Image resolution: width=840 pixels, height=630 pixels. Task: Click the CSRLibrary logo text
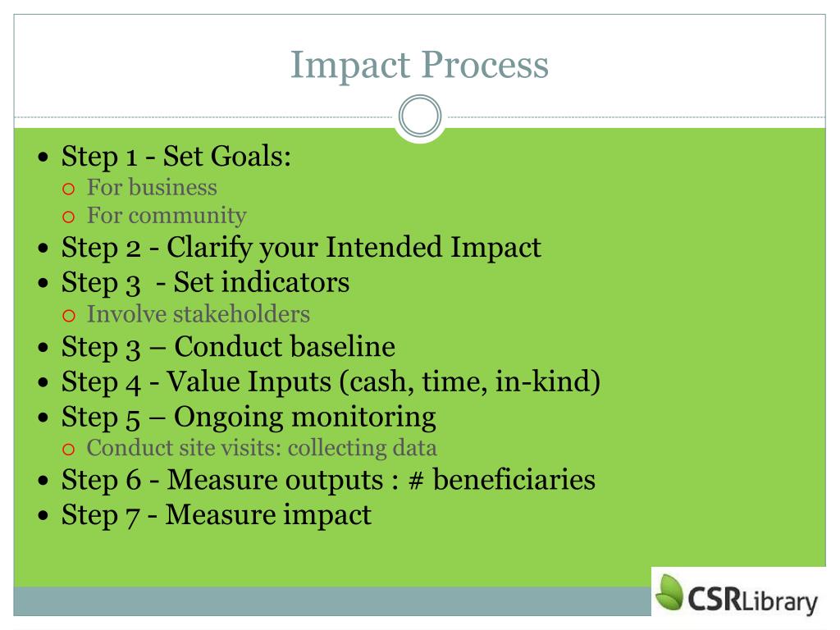click(751, 600)
